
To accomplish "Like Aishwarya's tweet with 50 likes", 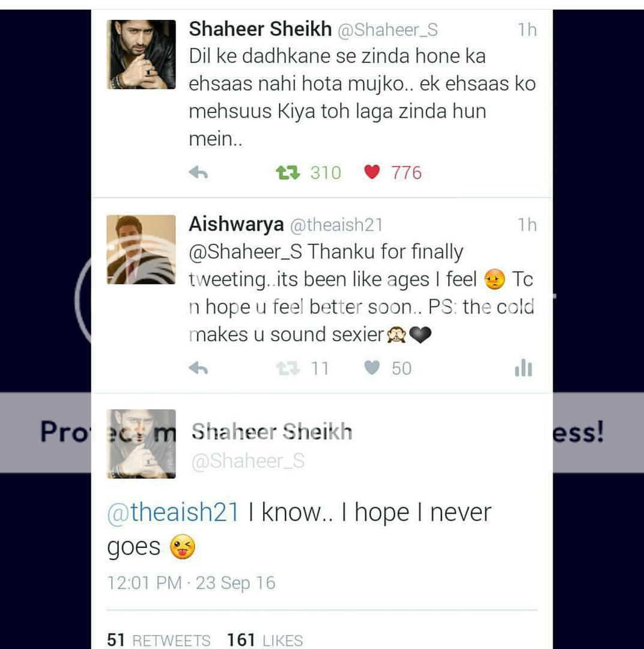I will [372, 368].
